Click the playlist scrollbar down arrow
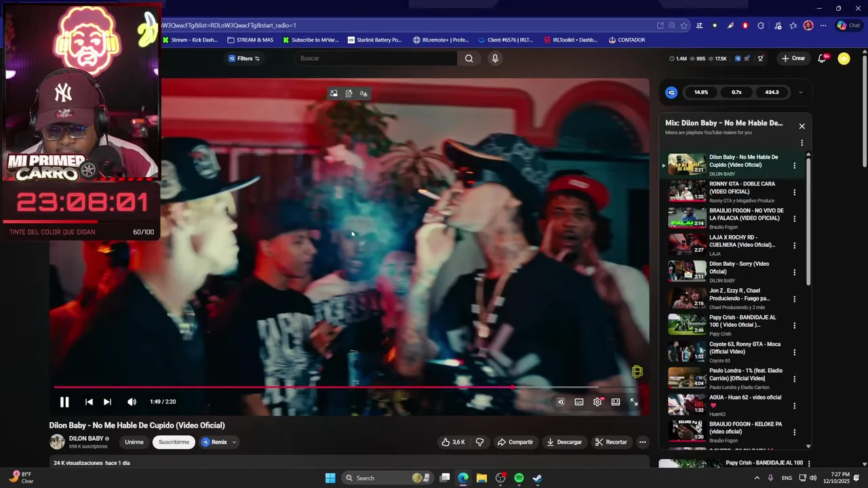 (x=808, y=447)
